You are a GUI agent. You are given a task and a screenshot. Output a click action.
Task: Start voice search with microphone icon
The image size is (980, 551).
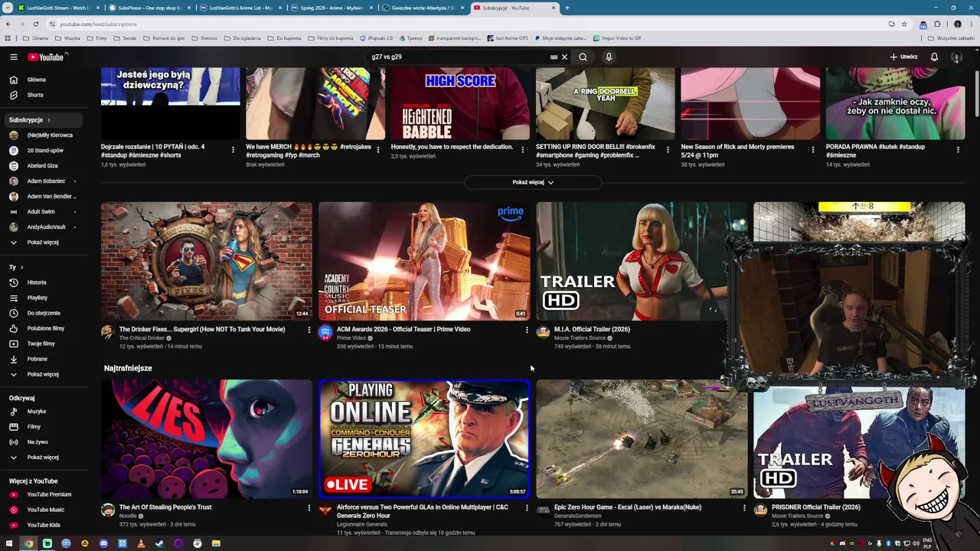coord(609,57)
